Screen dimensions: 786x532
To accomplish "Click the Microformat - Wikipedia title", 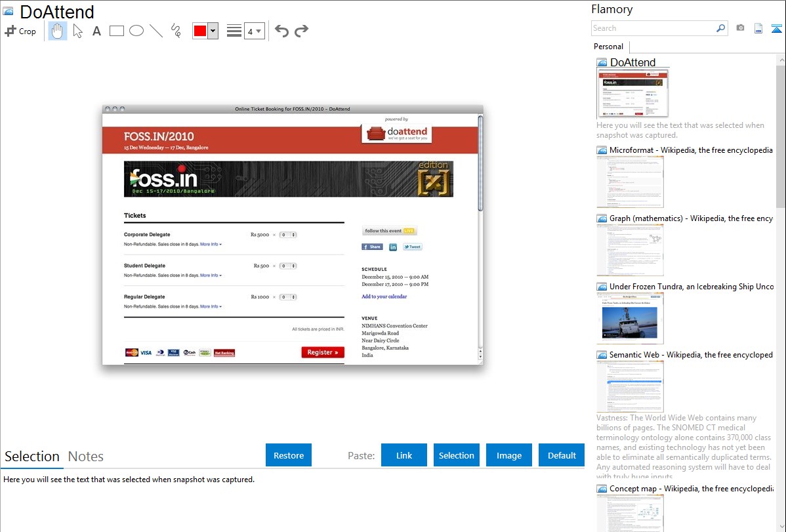I will (691, 150).
